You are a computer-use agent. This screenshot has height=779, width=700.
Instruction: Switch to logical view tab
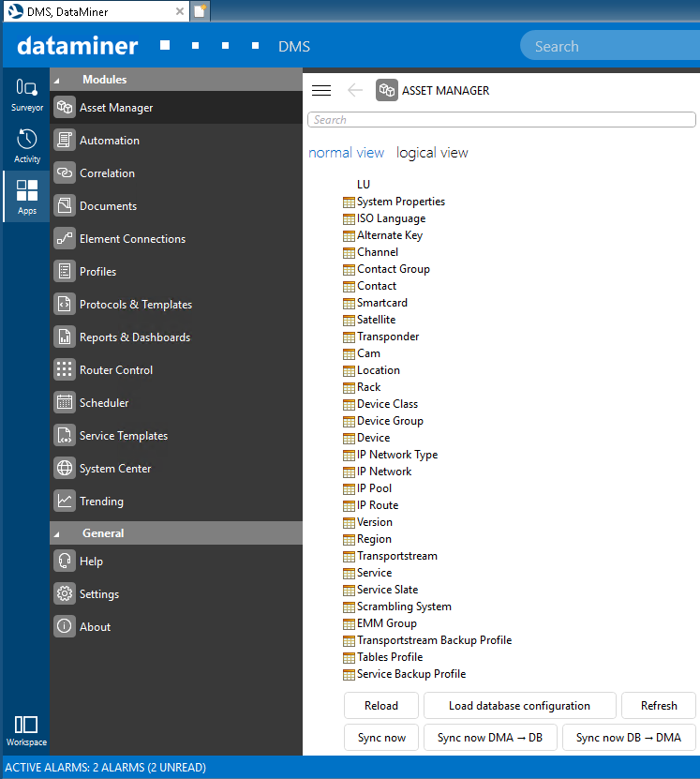(x=432, y=153)
